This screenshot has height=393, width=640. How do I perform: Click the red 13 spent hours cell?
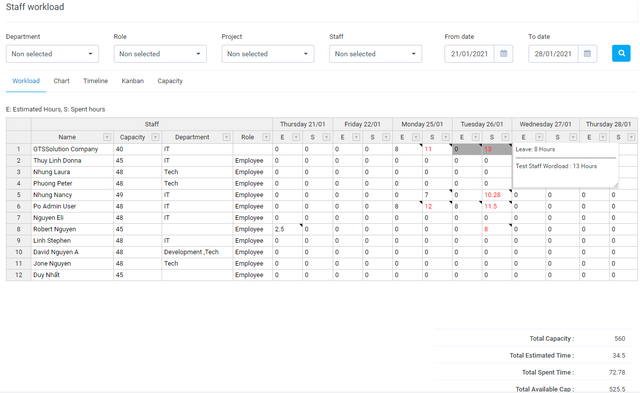click(497, 149)
